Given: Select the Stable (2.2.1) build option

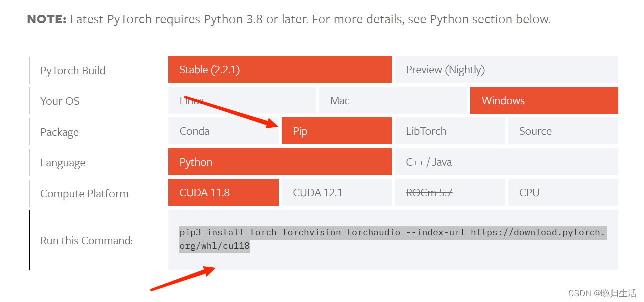Looking at the screenshot, I should click(280, 69).
